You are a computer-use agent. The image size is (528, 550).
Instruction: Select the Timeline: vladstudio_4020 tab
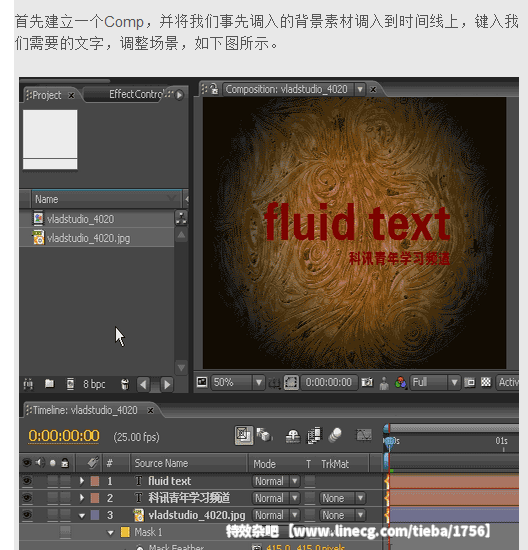pyautogui.click(x=85, y=410)
